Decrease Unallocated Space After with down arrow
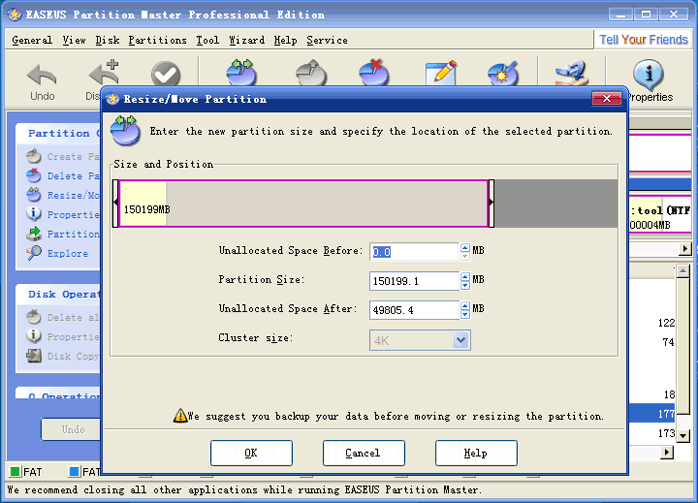Viewport: 698px width, 503px height. point(465,314)
